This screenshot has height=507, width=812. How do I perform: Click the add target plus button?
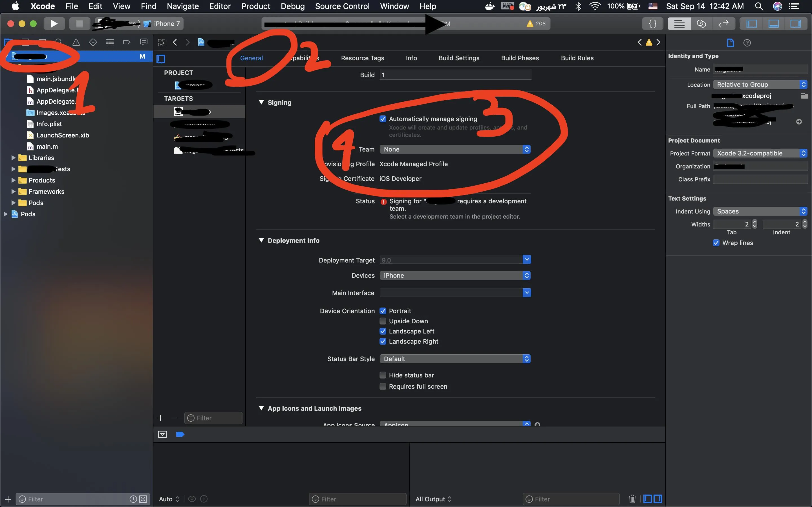[x=160, y=418]
